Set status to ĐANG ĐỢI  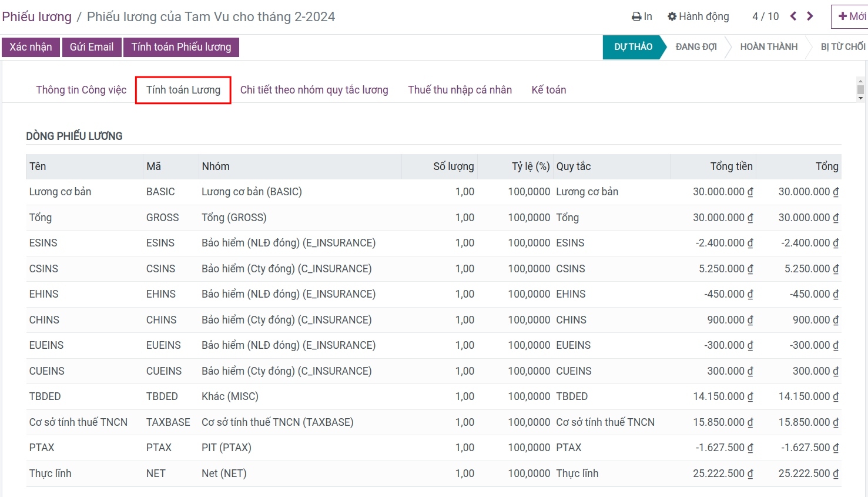(696, 47)
